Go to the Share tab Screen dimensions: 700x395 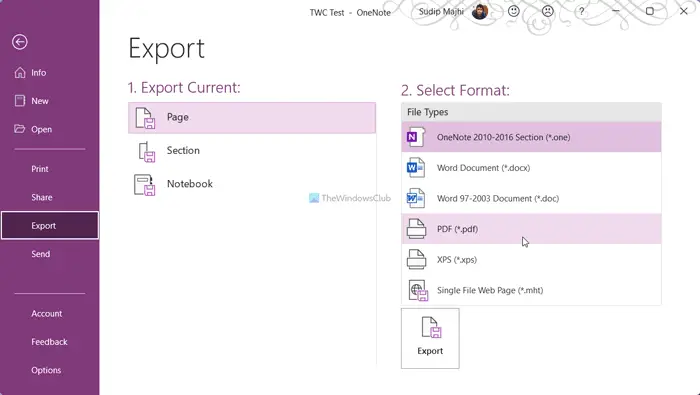coord(50,197)
